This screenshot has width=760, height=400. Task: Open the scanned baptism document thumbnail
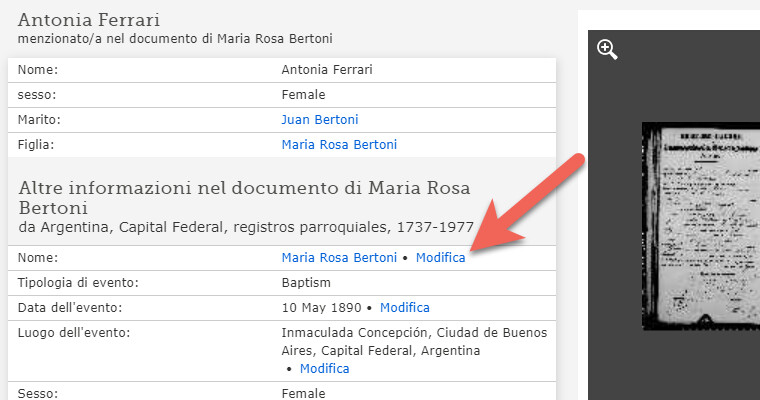click(x=700, y=226)
